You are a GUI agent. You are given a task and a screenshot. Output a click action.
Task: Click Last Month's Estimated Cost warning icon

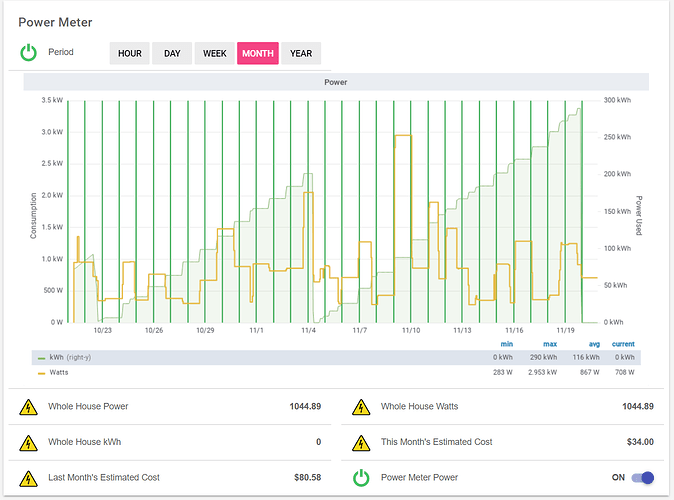(29, 478)
